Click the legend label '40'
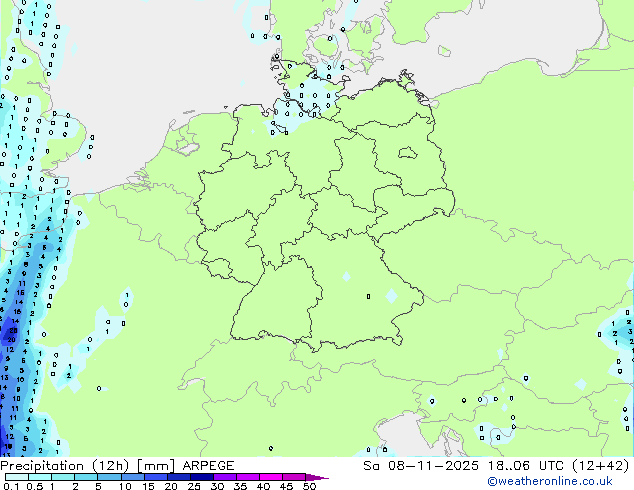Viewport: 634px width, 490px height. pyautogui.click(x=263, y=486)
